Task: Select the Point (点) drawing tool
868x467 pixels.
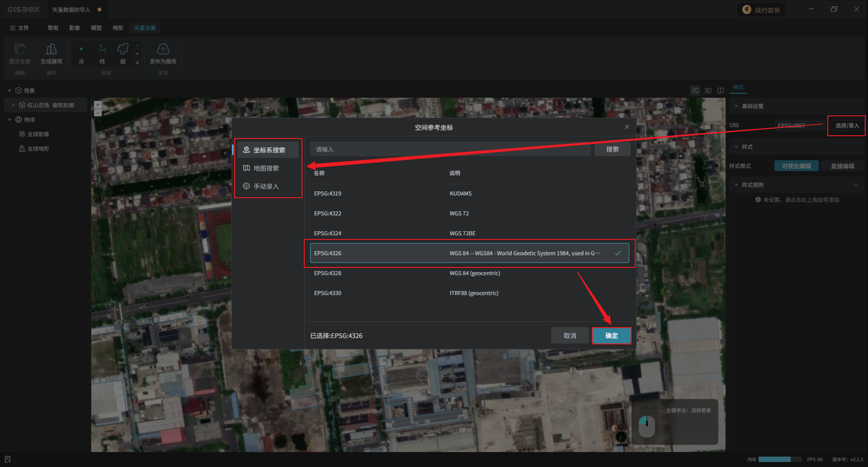Action: tap(81, 49)
